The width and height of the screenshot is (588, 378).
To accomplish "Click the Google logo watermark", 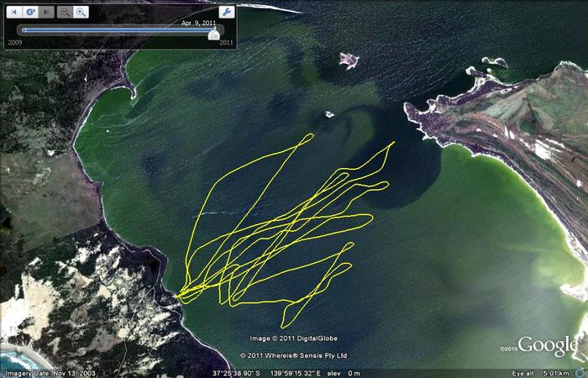I will pos(548,345).
